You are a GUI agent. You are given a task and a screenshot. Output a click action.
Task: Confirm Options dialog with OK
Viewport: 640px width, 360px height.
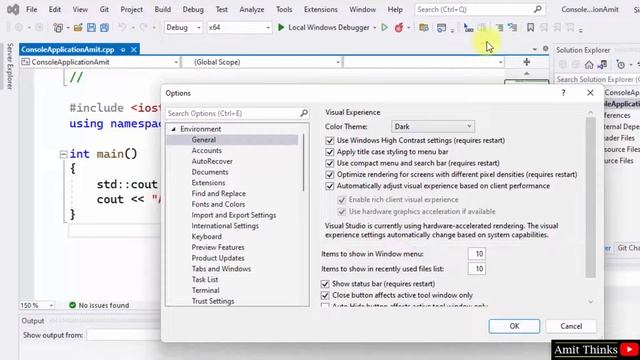(514, 326)
